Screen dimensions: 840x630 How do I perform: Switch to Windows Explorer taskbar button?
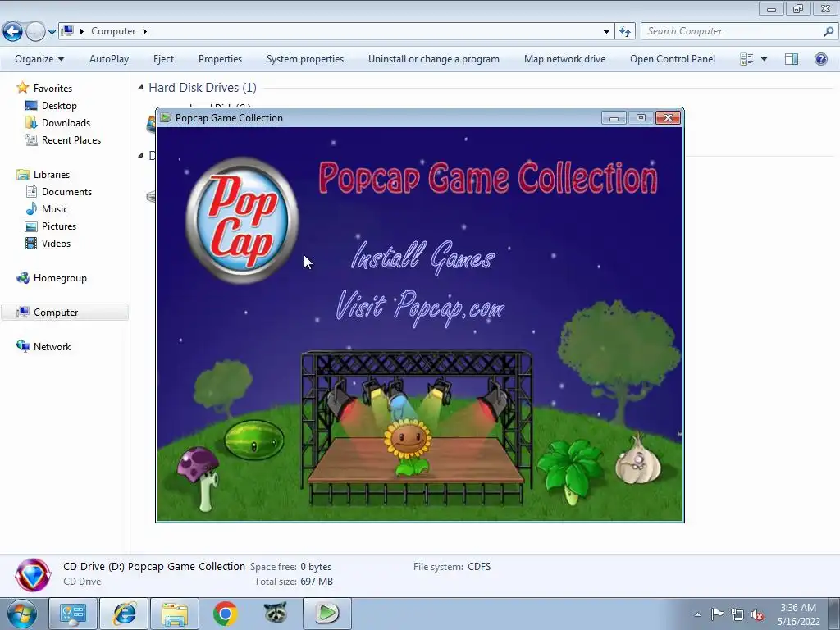tap(175, 614)
